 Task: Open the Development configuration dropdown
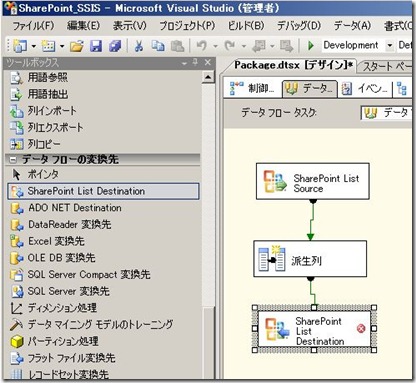point(389,45)
